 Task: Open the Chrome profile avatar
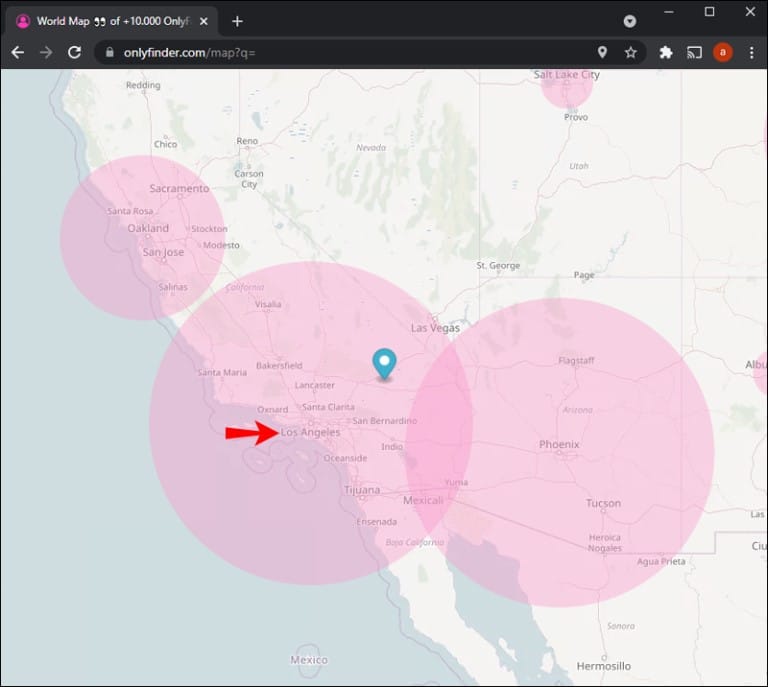click(722, 52)
